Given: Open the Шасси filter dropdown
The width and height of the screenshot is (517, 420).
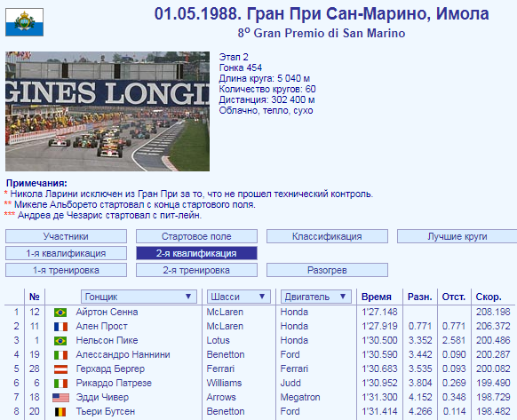Looking at the screenshot, I should pos(239,297).
